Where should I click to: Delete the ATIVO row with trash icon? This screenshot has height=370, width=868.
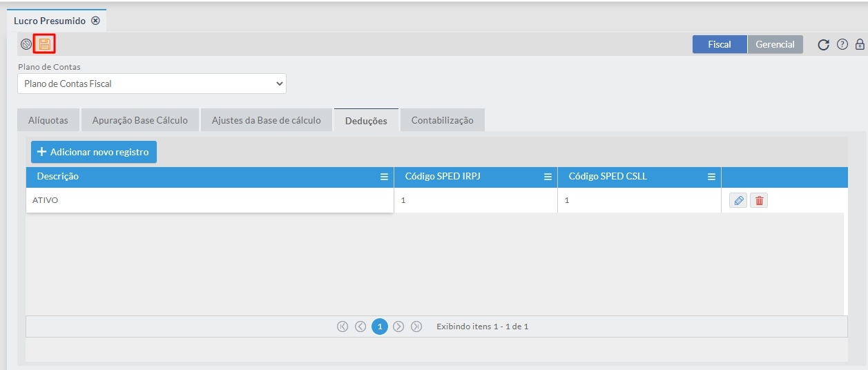tap(760, 201)
